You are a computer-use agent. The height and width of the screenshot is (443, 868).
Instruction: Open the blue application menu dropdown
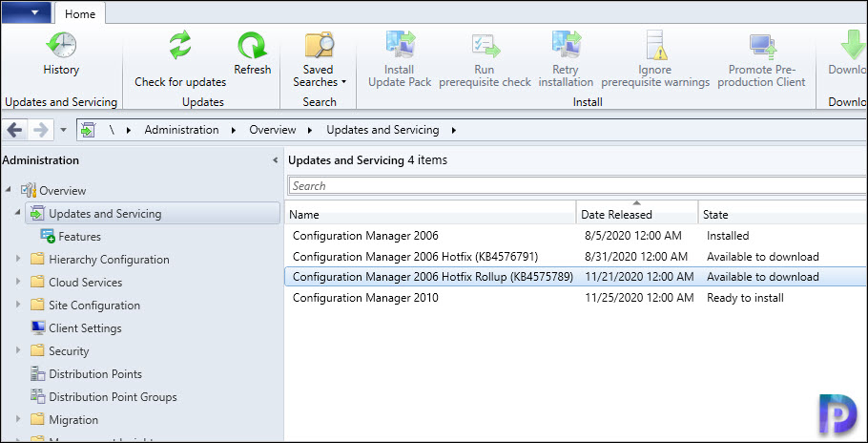click(x=26, y=12)
